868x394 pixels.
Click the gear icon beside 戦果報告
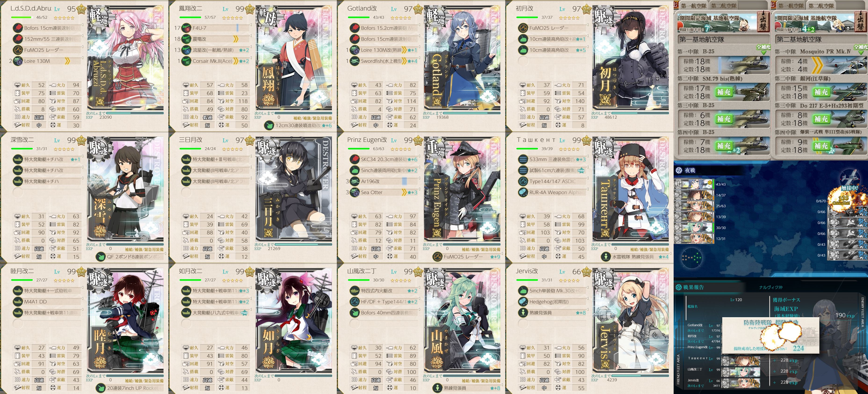click(x=679, y=287)
